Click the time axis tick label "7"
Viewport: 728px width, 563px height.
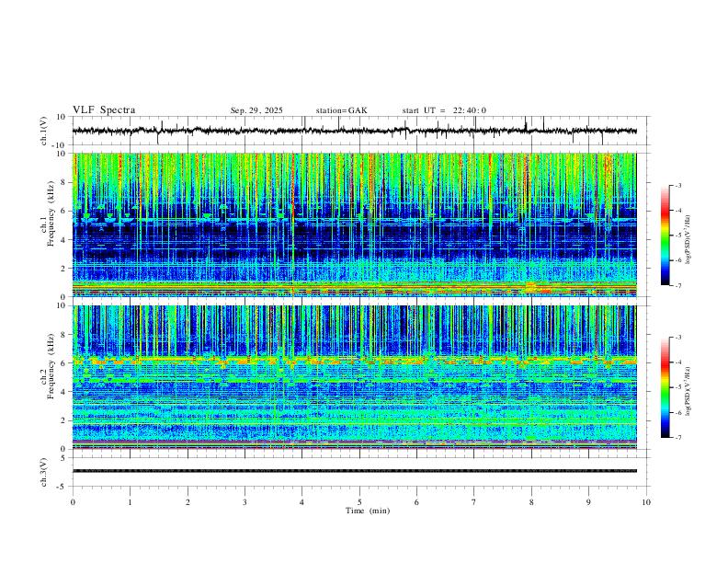coord(474,502)
